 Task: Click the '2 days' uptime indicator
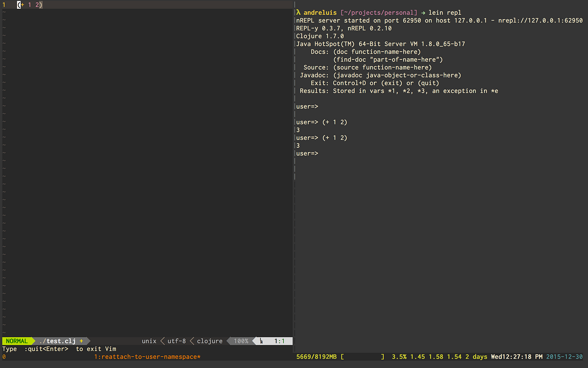[x=476, y=357]
